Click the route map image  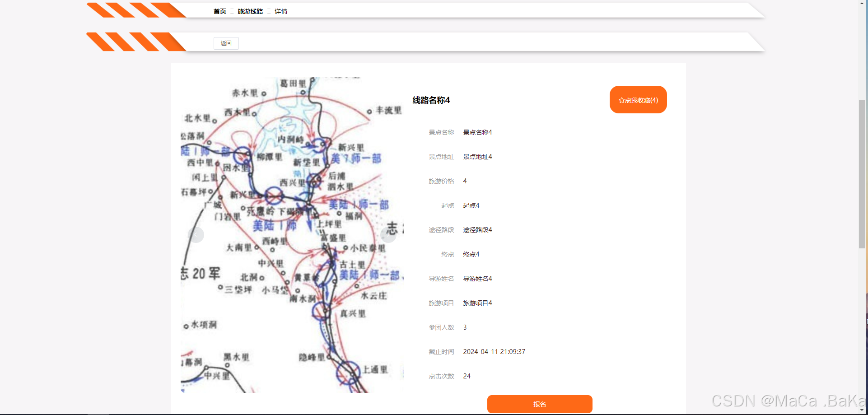(292, 234)
